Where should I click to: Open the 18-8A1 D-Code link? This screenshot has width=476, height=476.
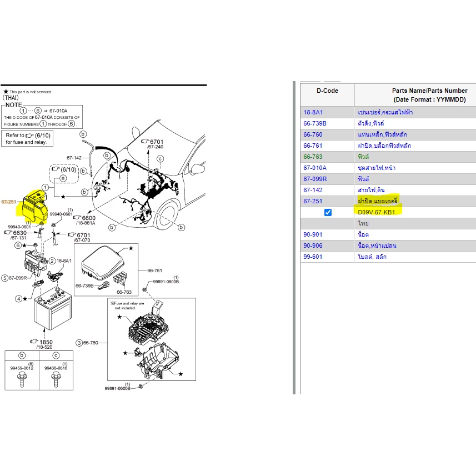coord(314,112)
